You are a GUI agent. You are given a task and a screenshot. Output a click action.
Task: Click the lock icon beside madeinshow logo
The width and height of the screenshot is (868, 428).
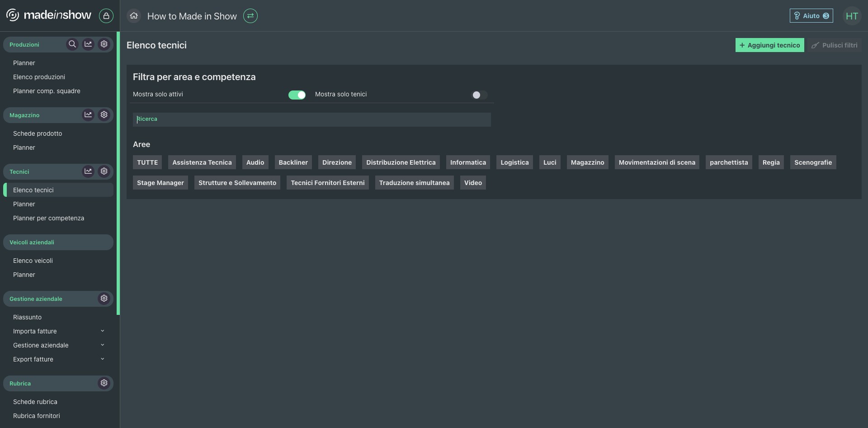coord(106,16)
